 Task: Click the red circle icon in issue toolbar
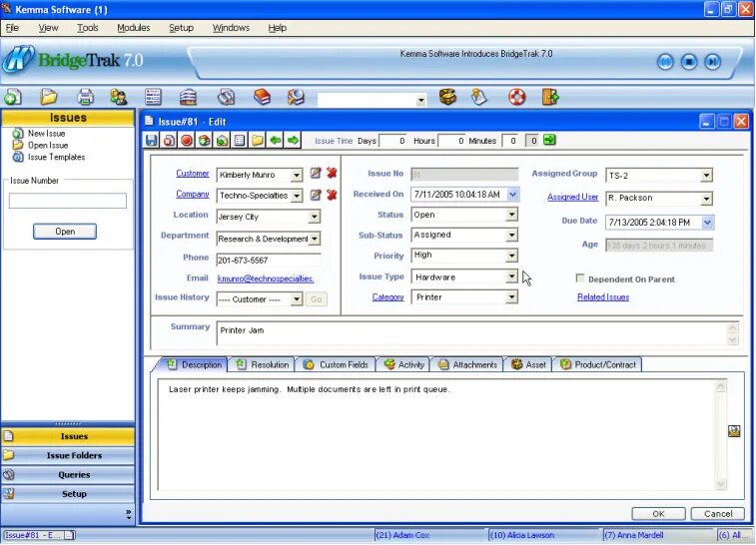point(187,140)
